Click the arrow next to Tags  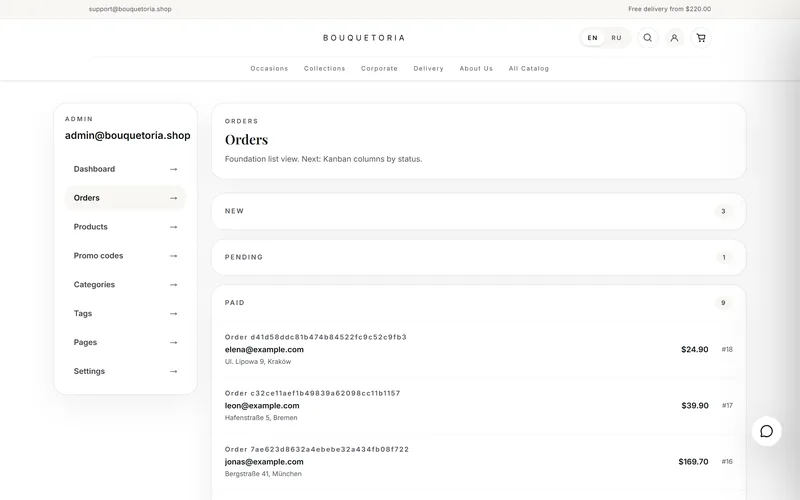173,314
